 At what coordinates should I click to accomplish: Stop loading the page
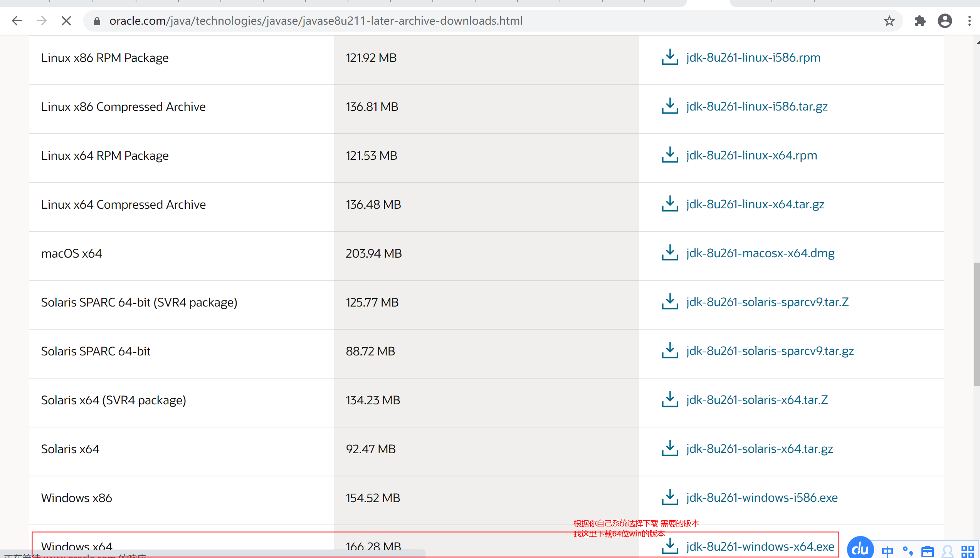pos(66,21)
